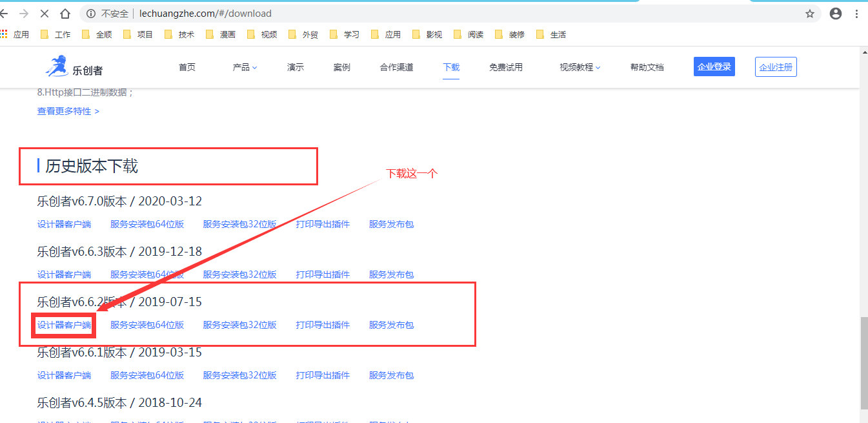
Task: Click the site info 不安全 icon
Action: coord(91,14)
